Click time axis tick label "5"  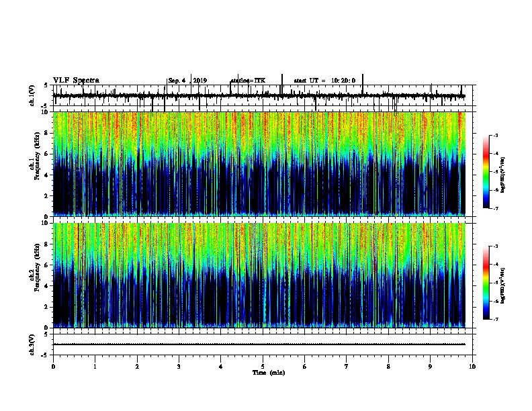pos(263,366)
